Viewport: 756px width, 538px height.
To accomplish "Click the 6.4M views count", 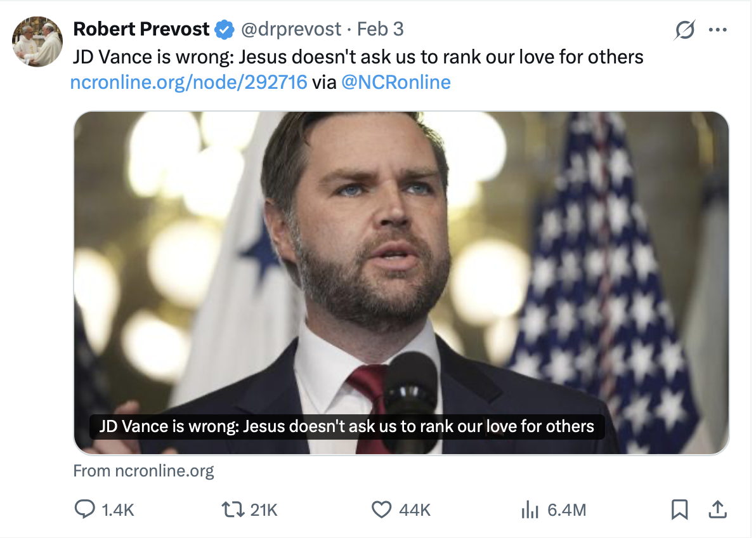I will coord(566,509).
